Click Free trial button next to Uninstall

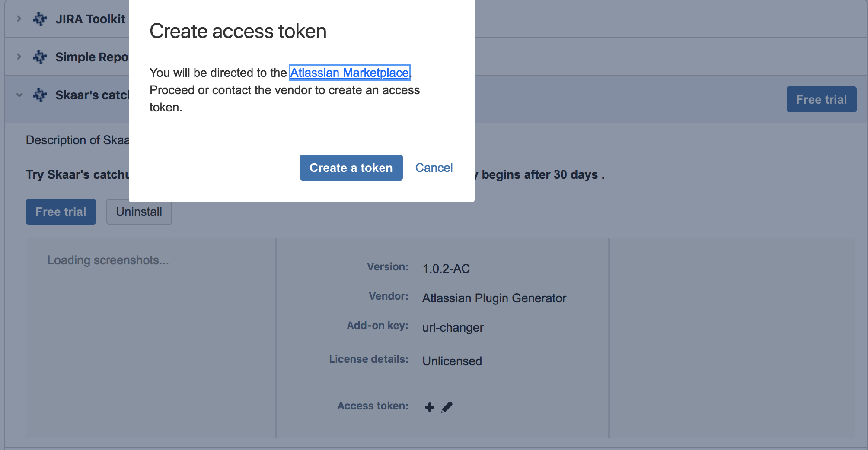61,212
